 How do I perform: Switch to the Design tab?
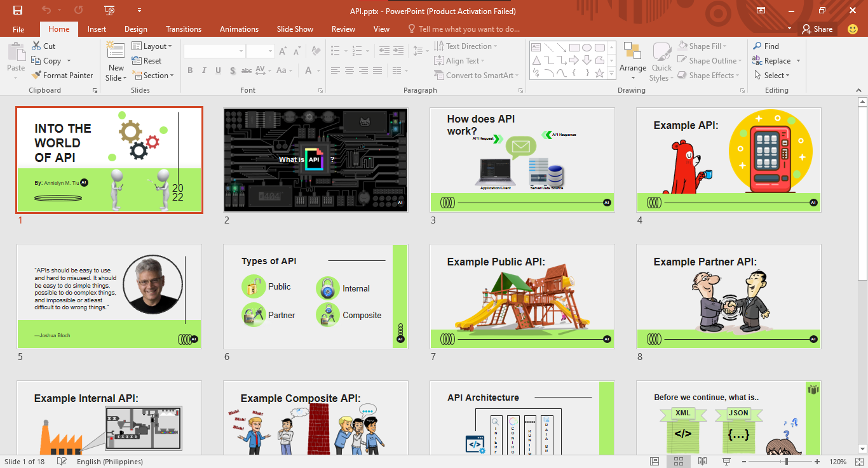tap(135, 29)
